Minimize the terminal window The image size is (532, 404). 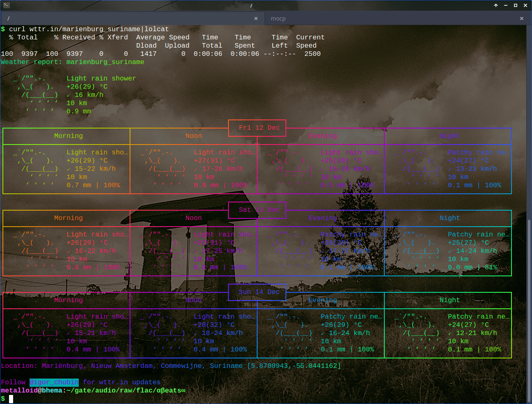tap(505, 5)
